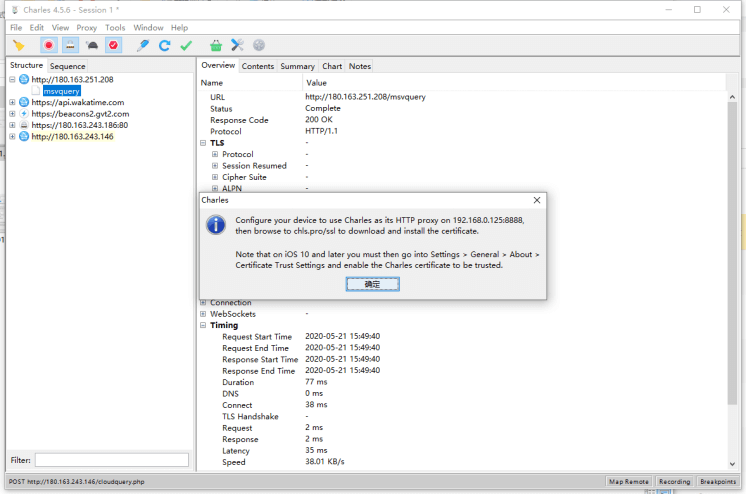Toggle SSL proxying toolbar button
Screen dimensions: 746x494
[x=71, y=45]
